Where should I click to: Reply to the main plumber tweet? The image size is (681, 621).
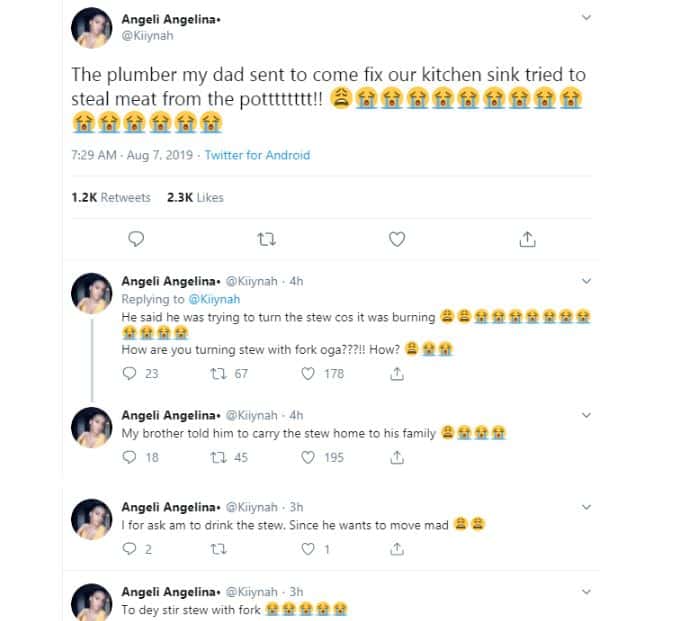(x=138, y=239)
